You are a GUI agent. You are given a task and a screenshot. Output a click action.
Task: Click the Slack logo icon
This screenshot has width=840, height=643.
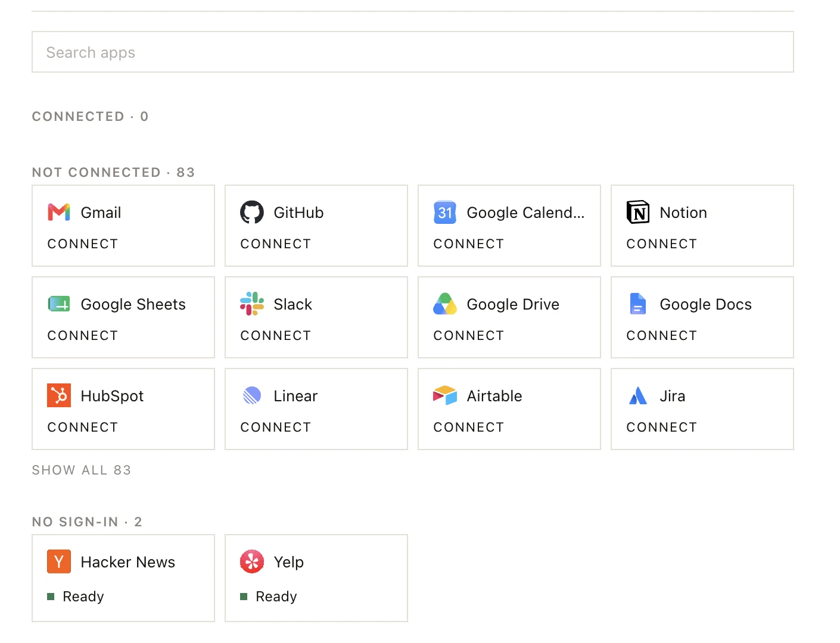click(252, 304)
